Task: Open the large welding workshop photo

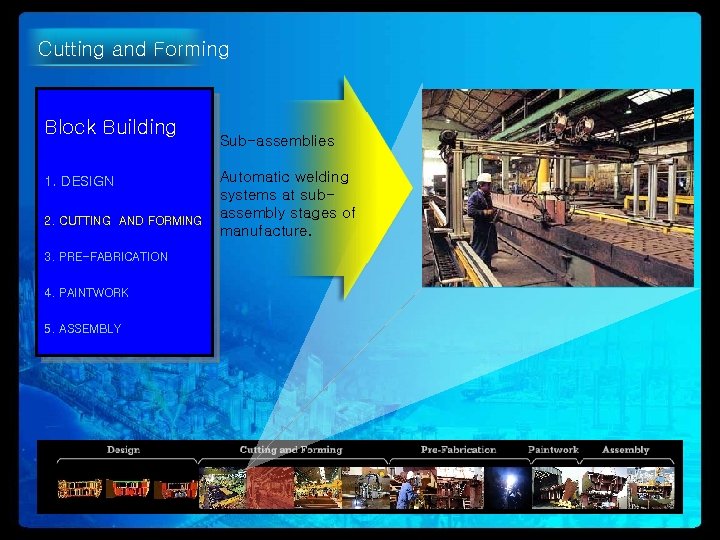Action: click(558, 188)
